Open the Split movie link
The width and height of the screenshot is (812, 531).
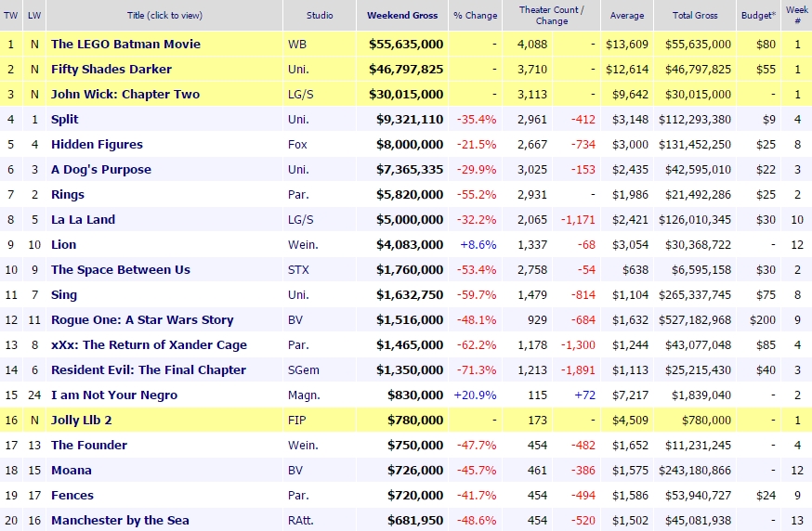(64, 120)
